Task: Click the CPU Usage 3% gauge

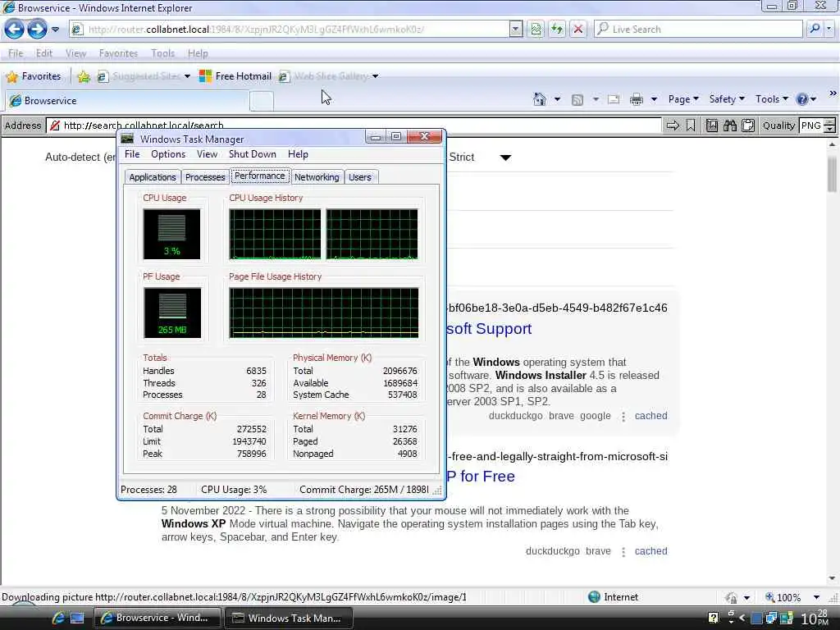Action: [x=171, y=234]
